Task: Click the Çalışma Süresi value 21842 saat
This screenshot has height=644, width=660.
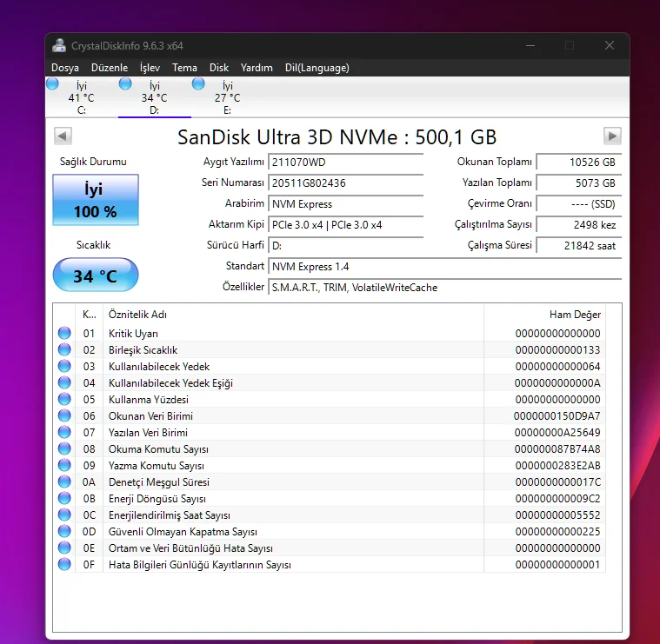Action: 579,246
